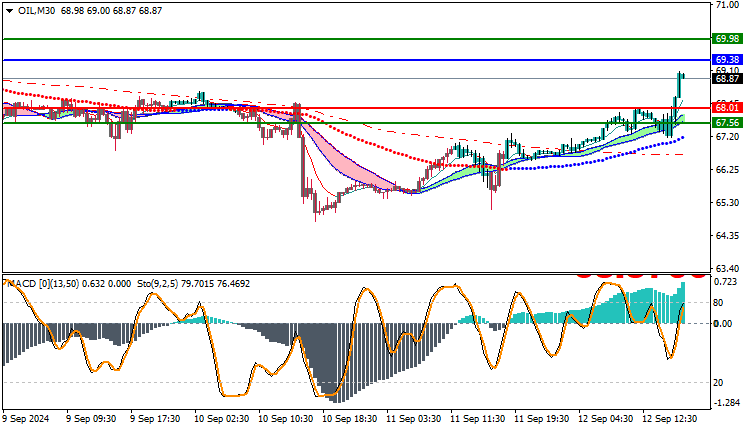Click the 20 stochastic level label

click(718, 383)
